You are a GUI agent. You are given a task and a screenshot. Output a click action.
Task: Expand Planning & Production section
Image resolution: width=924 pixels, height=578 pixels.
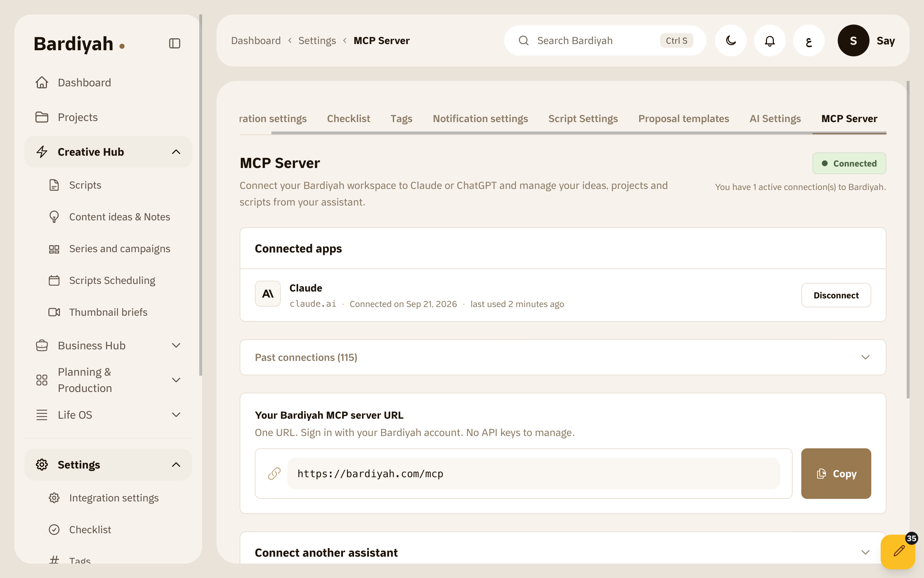[x=108, y=380]
